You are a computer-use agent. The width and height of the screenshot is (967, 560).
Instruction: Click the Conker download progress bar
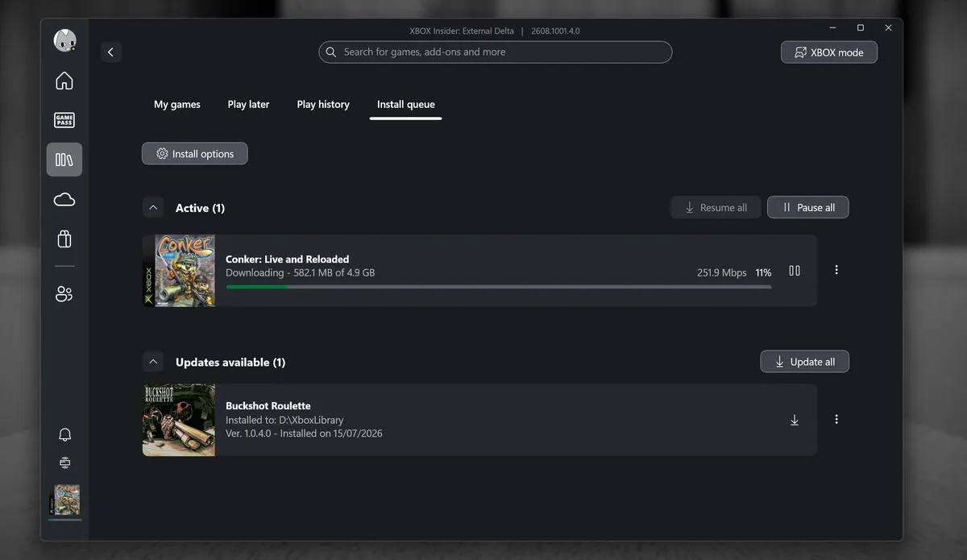point(498,287)
